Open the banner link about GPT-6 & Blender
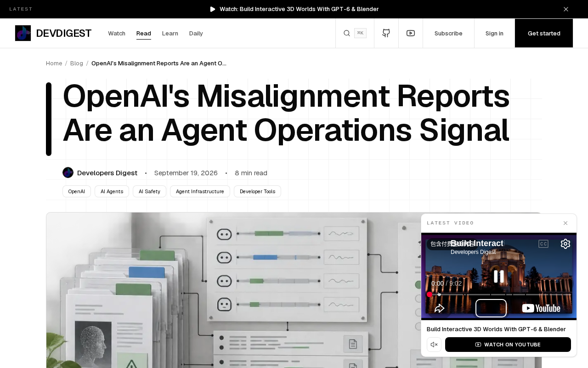The image size is (588, 368). point(299,9)
